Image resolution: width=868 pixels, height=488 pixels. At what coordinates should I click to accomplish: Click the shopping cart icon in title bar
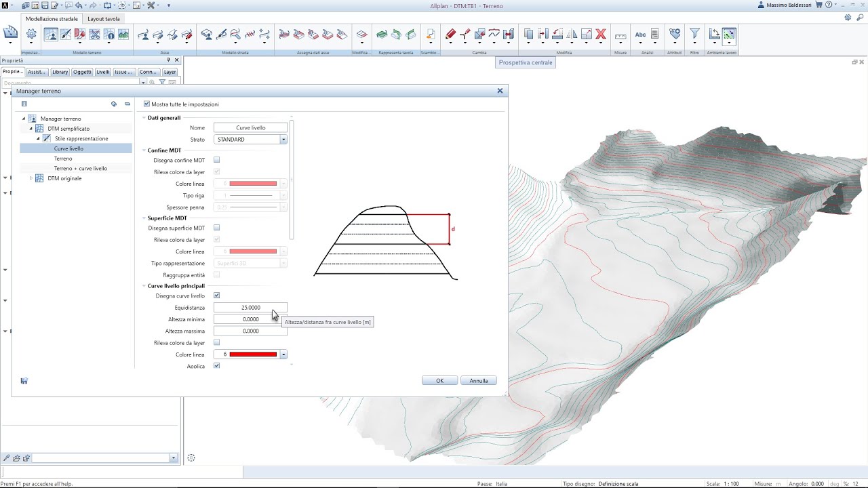tap(818, 5)
